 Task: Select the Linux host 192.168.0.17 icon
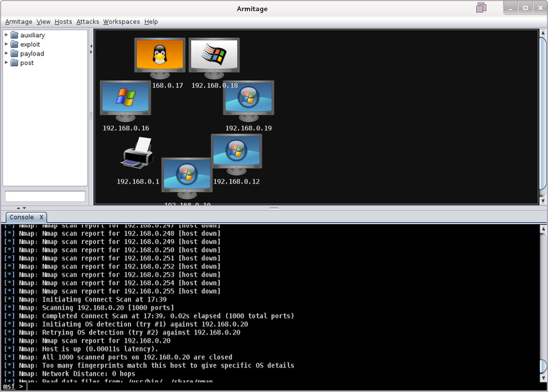160,58
